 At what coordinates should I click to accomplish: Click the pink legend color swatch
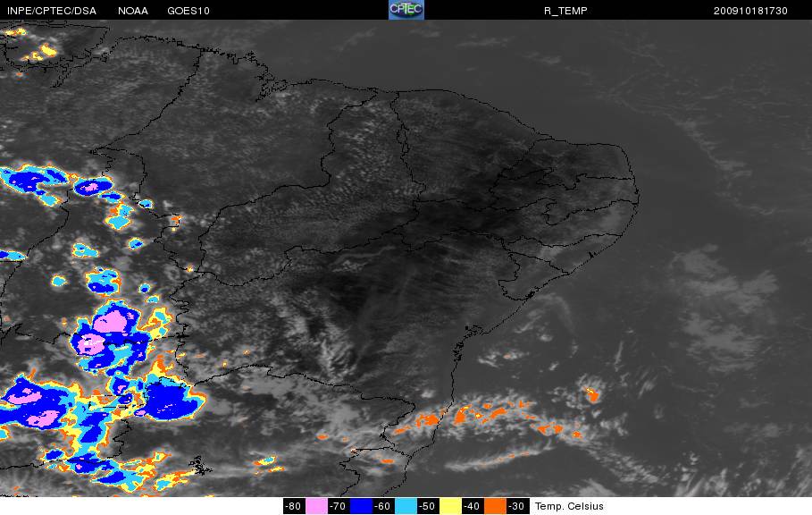[x=316, y=506]
